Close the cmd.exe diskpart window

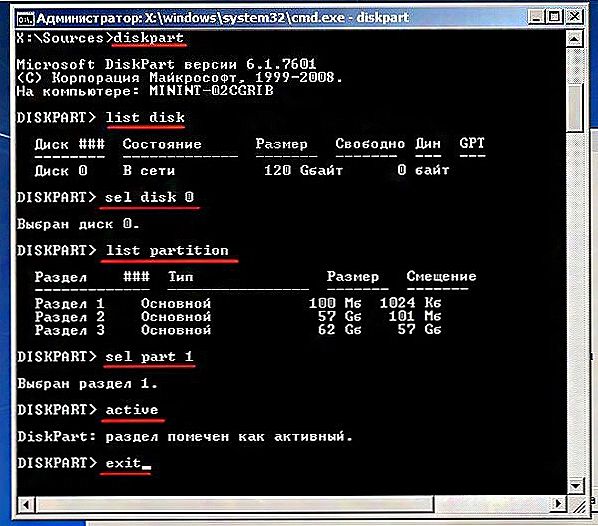pyautogui.click(x=574, y=17)
